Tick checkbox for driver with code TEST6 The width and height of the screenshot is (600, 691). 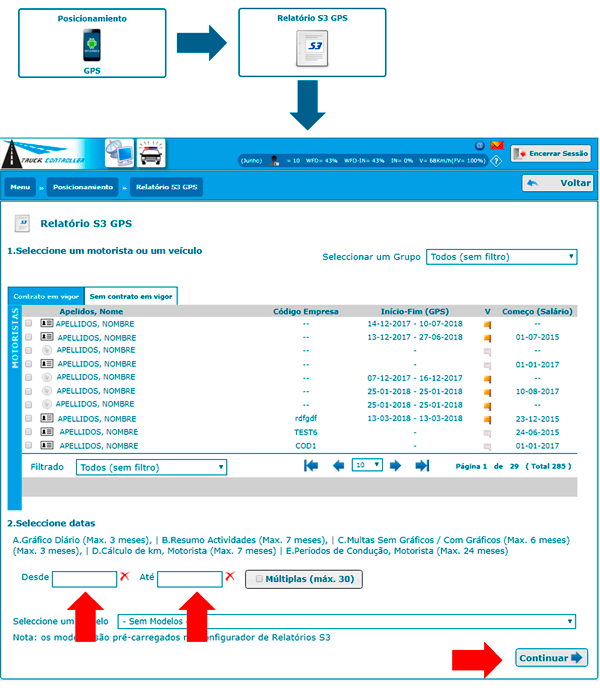tap(29, 432)
